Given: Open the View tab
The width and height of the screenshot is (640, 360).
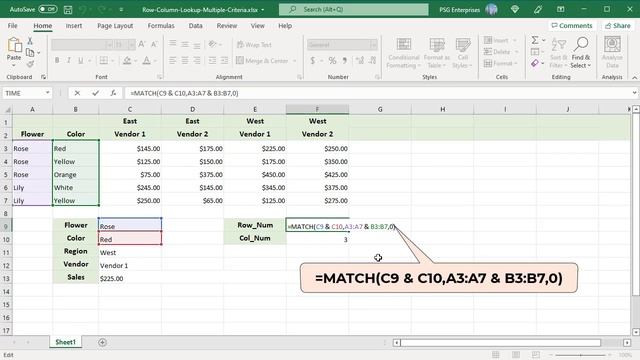Looking at the screenshot, I should coord(258,26).
